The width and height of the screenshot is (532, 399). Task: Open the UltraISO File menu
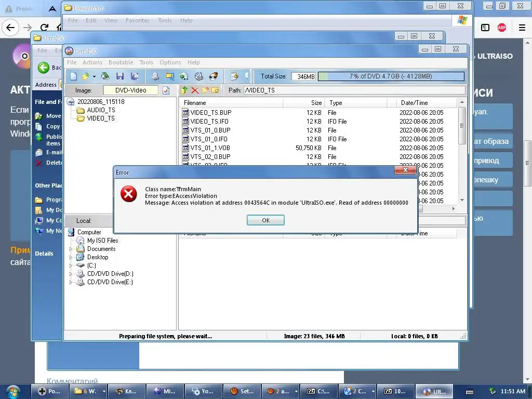pyautogui.click(x=72, y=62)
